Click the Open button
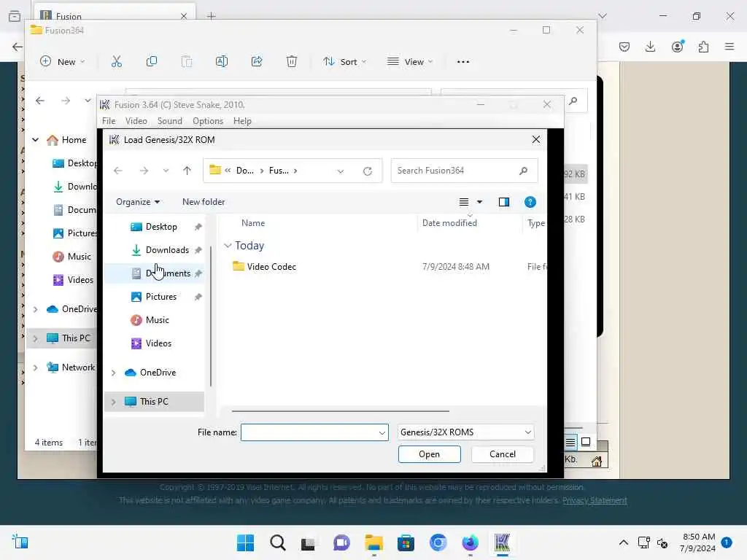The width and height of the screenshot is (747, 560). [x=429, y=454]
